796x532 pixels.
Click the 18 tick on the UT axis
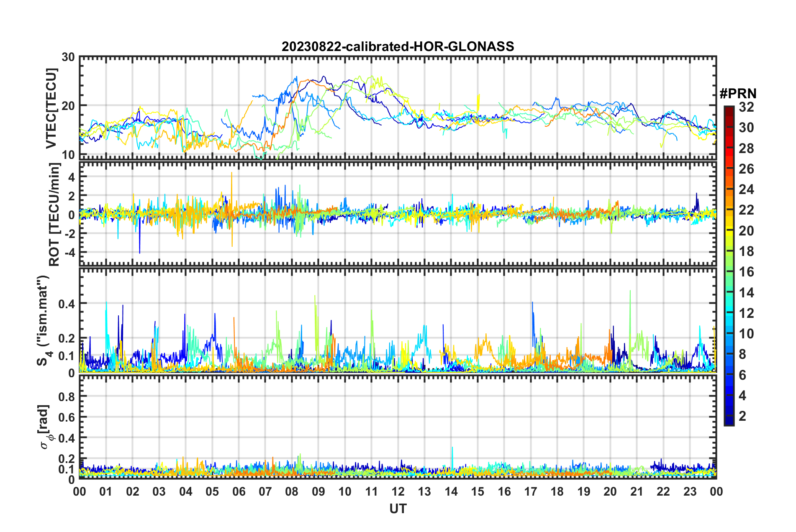click(557, 491)
